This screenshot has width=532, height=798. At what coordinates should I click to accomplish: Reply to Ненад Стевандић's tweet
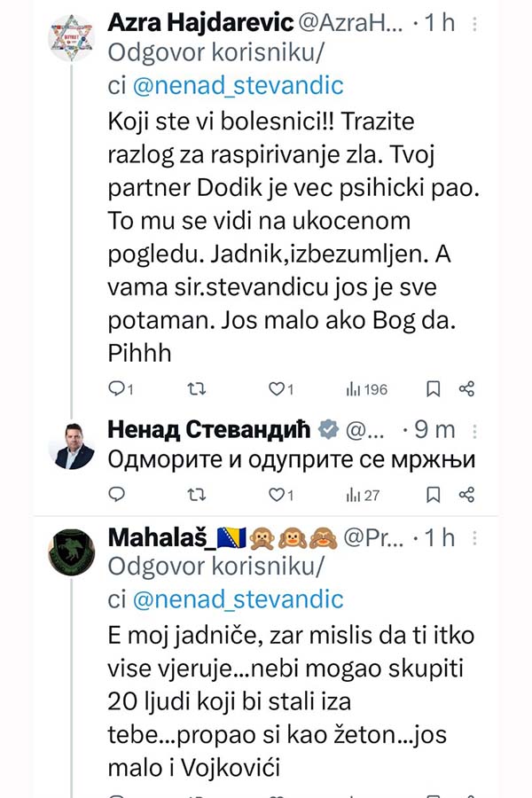(116, 494)
